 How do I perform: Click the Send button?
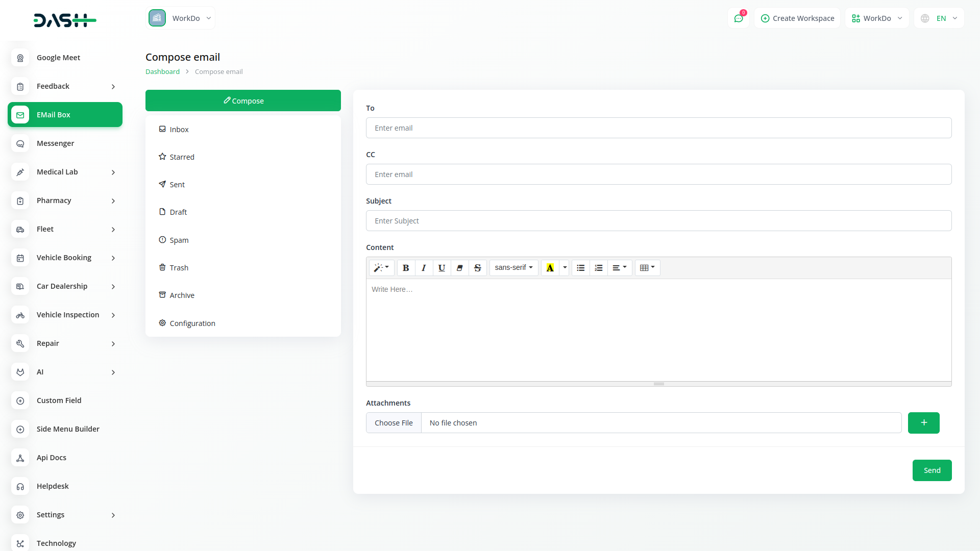click(x=932, y=470)
